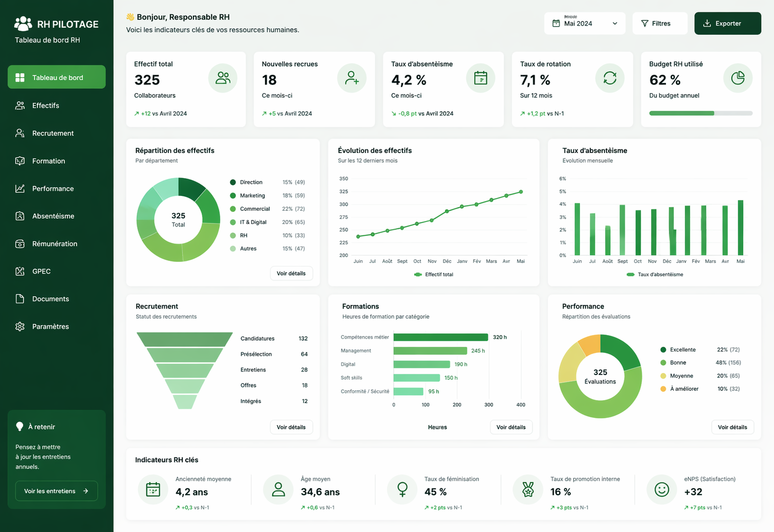Click the Ancienneté moyenne calendar icon
Viewport: 774px width, 532px height.
click(153, 490)
